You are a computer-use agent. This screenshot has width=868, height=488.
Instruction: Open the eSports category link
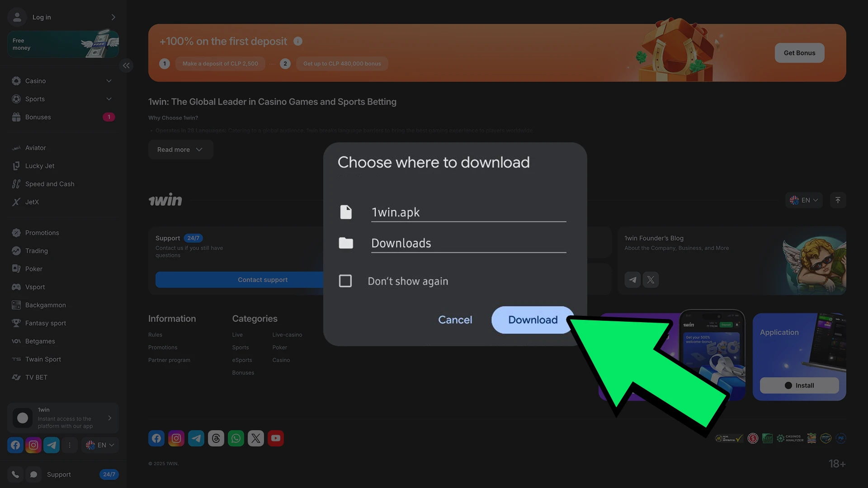[242, 360]
